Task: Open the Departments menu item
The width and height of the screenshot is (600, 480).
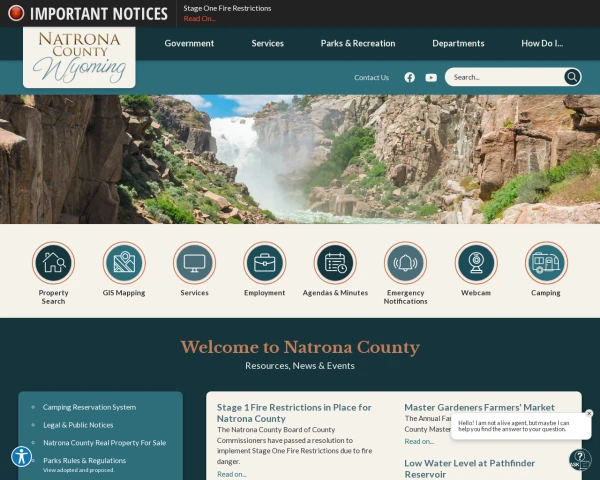Action: (x=458, y=43)
